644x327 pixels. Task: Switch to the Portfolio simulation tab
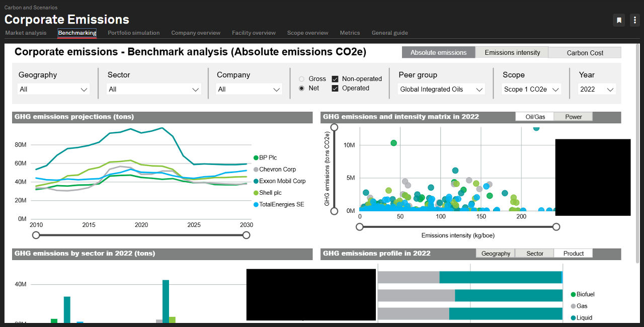(133, 33)
